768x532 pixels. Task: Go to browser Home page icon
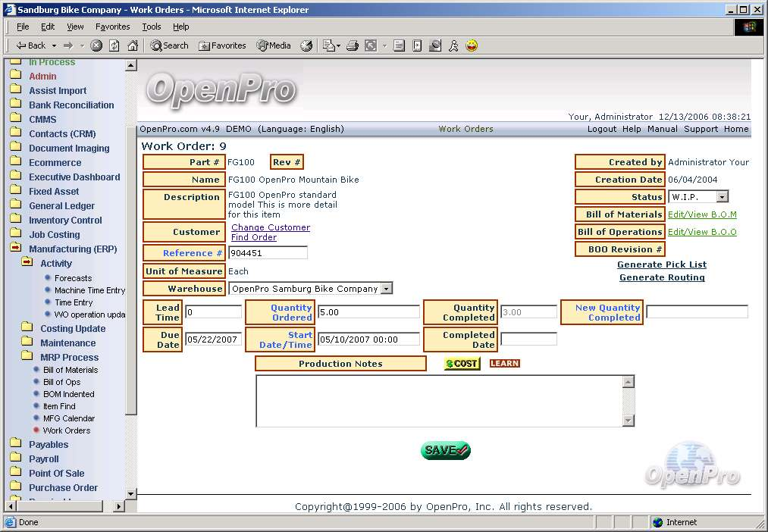pos(133,45)
